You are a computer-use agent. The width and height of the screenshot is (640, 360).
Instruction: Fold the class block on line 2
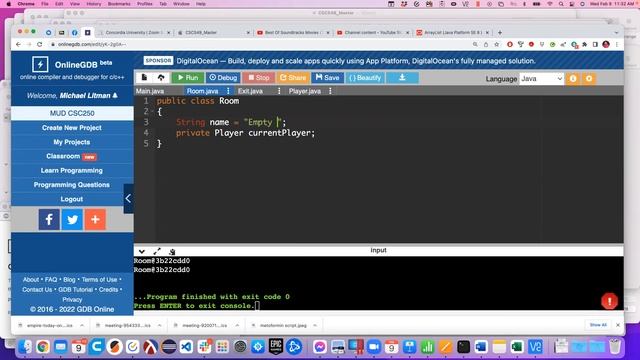[153, 111]
